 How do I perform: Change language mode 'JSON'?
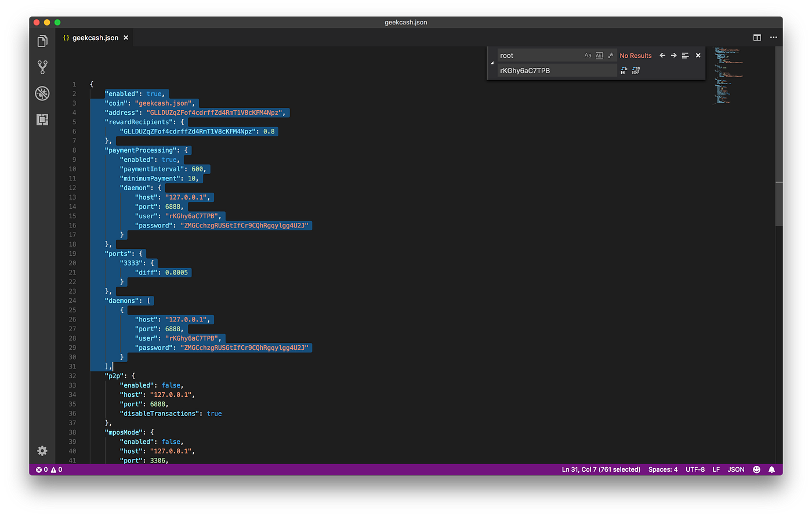[736, 470]
